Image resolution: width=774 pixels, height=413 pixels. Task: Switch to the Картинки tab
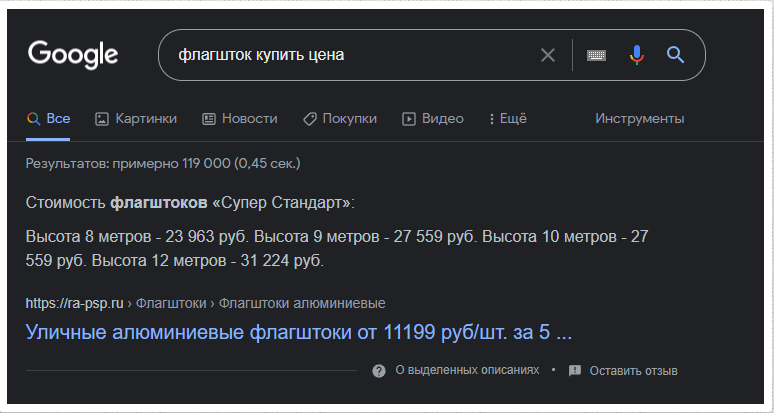click(136, 119)
